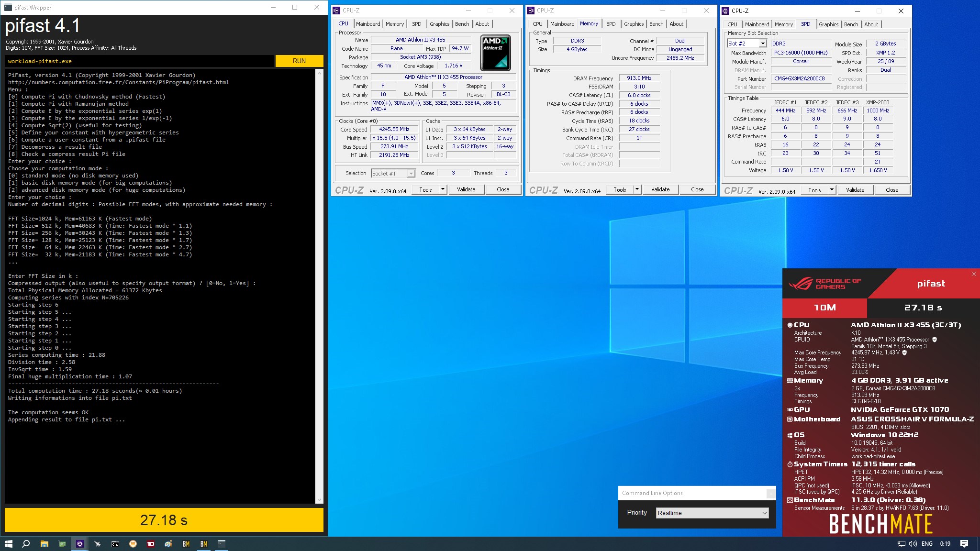The width and height of the screenshot is (980, 551).
Task: Open the green graphics card taskbar app
Action: tap(62, 544)
